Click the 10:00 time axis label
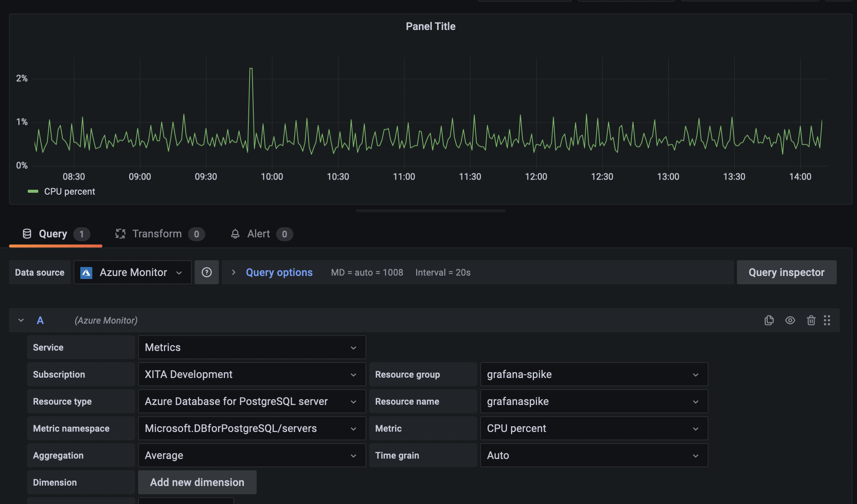 coord(272,177)
